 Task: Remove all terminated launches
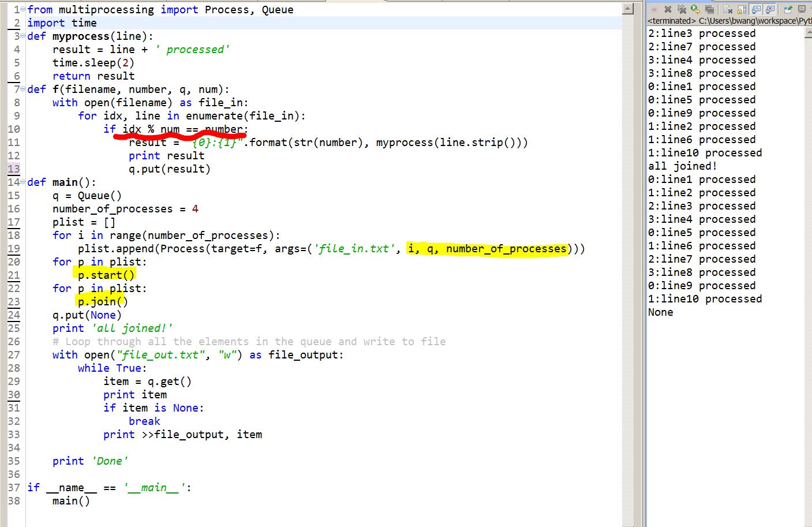point(682,9)
